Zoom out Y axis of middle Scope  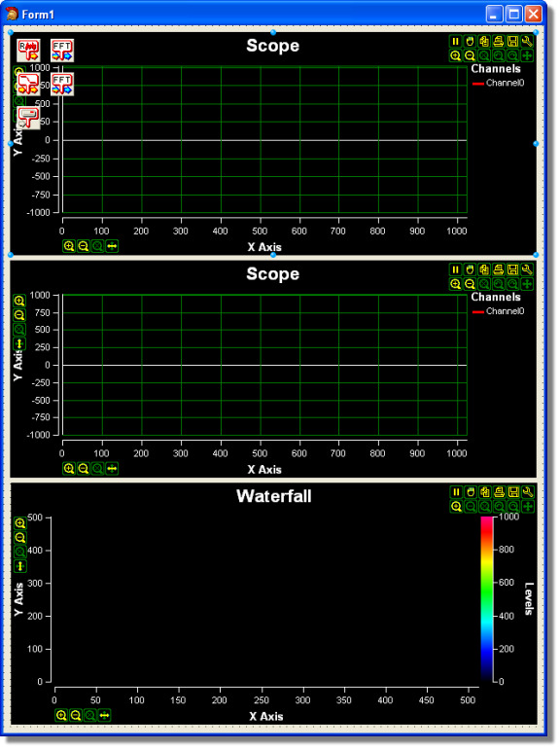click(x=19, y=315)
